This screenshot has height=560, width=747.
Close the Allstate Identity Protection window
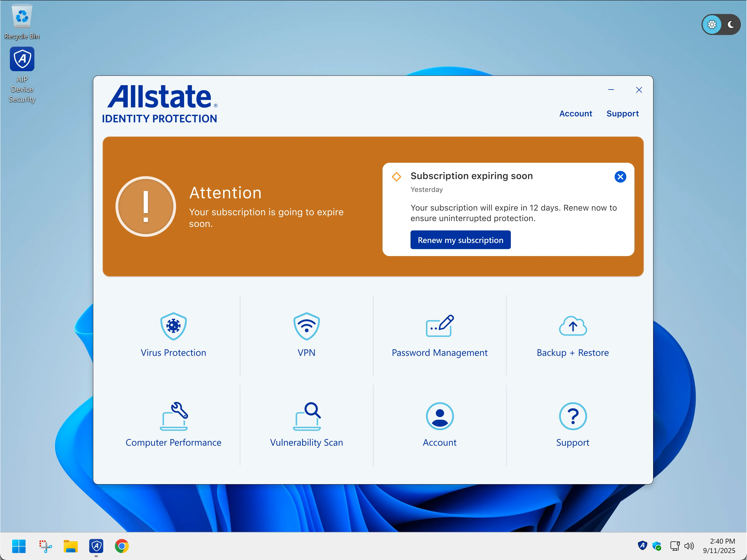click(639, 90)
